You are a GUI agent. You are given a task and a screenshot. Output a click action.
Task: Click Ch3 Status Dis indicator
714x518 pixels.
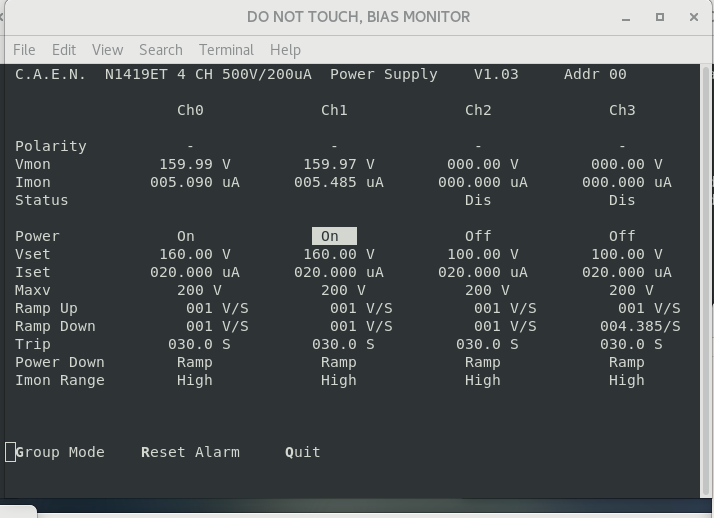(622, 200)
